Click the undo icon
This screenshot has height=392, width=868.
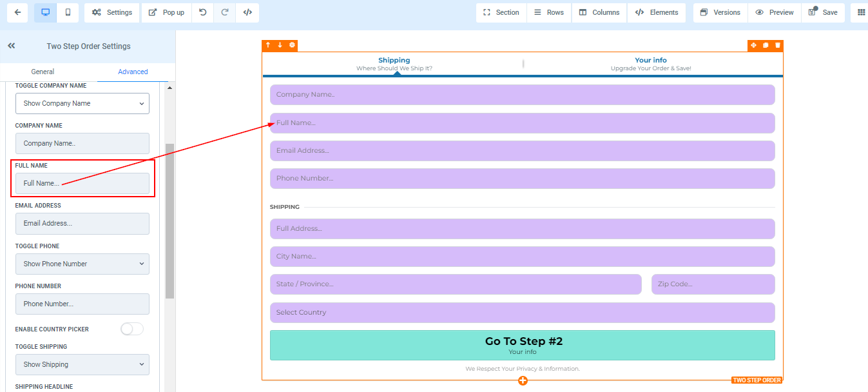202,12
